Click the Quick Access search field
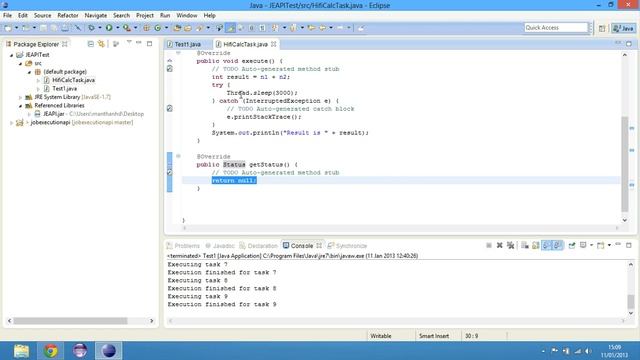640x360 pixels. [556, 28]
